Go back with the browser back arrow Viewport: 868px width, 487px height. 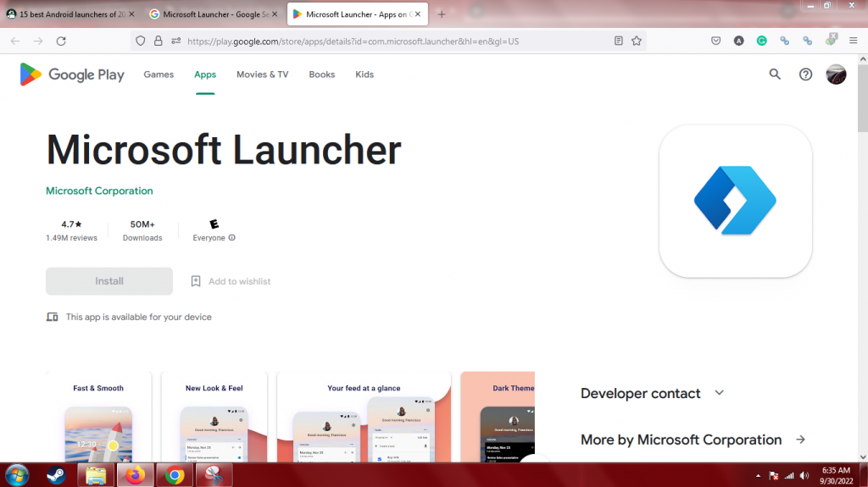(x=15, y=41)
